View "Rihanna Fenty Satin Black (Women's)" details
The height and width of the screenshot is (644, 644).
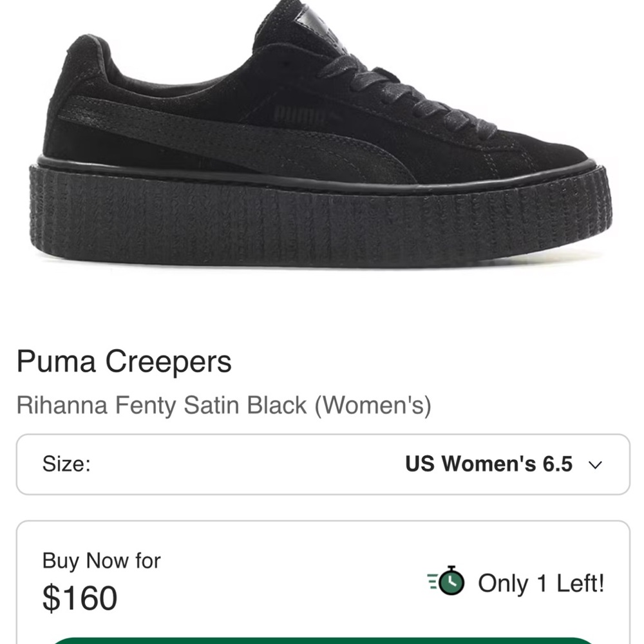(x=225, y=406)
